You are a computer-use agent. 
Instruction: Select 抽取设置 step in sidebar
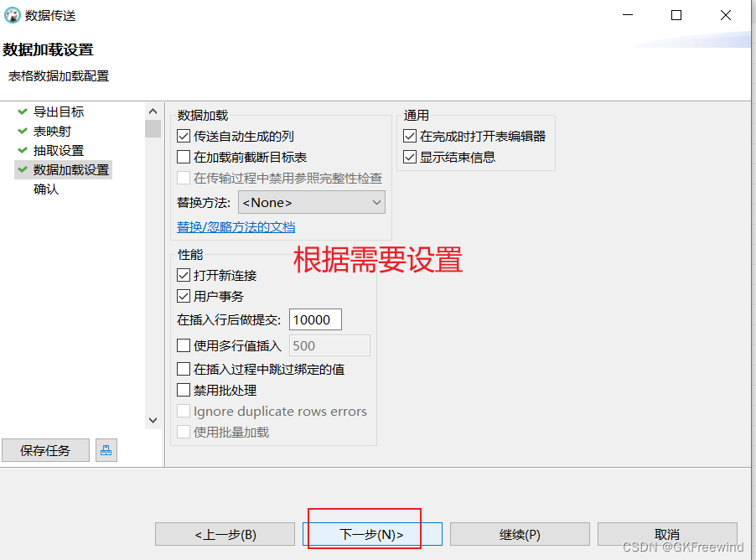point(59,150)
